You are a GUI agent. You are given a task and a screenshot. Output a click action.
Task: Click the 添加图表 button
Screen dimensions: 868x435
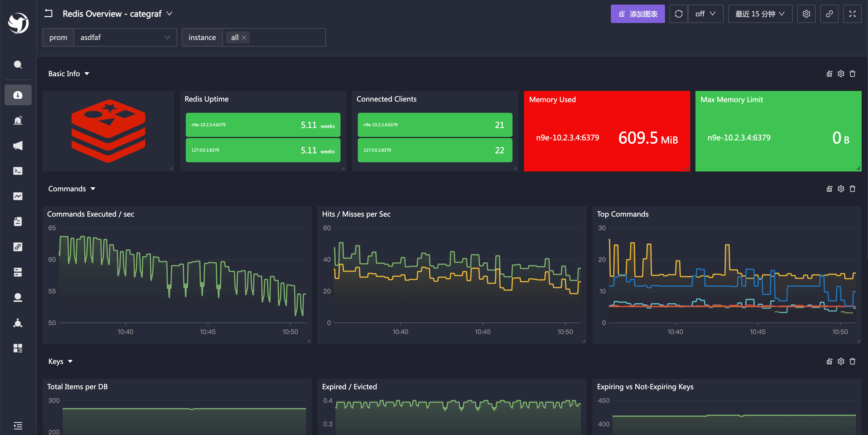tap(638, 14)
